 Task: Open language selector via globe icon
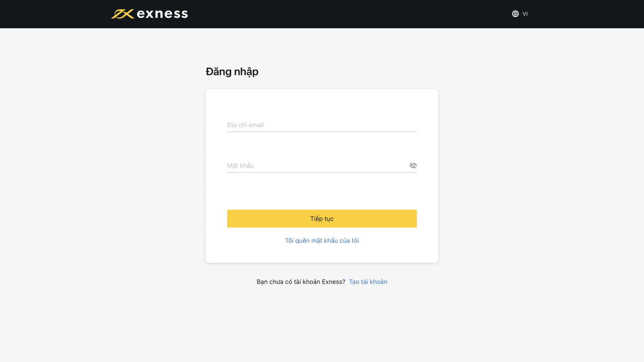(x=515, y=14)
